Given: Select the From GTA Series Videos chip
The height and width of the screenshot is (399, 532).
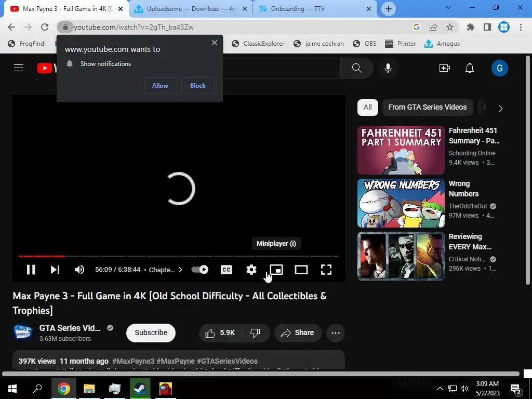Looking at the screenshot, I should point(428,107).
